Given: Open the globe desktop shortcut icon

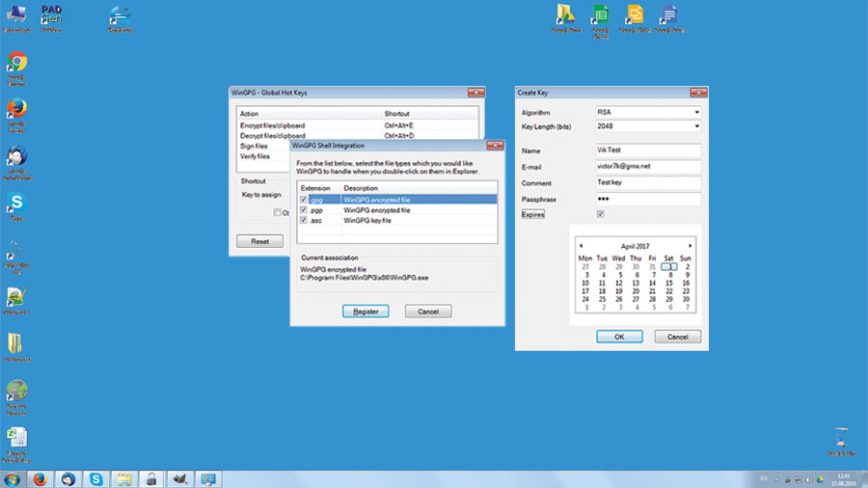Looking at the screenshot, I should pyautogui.click(x=17, y=397).
